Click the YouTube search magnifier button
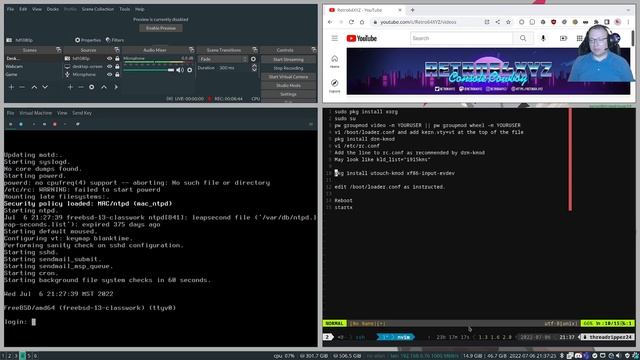The width and height of the screenshot is (640, 360). coord(523,38)
